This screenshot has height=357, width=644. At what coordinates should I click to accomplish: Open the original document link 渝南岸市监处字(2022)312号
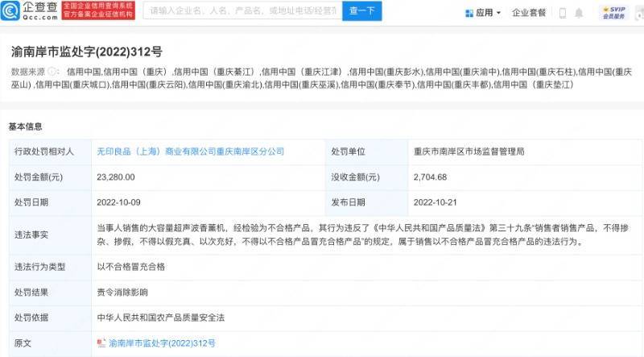pyautogui.click(x=162, y=343)
